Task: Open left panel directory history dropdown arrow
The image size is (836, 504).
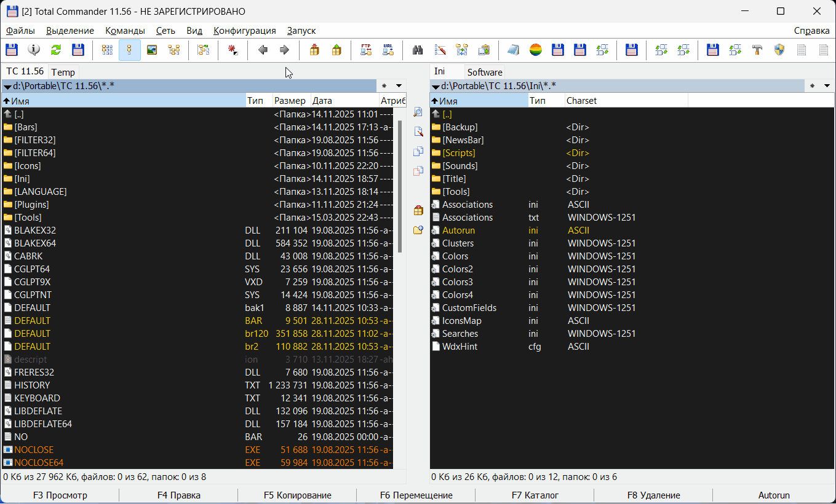Action: coord(399,86)
